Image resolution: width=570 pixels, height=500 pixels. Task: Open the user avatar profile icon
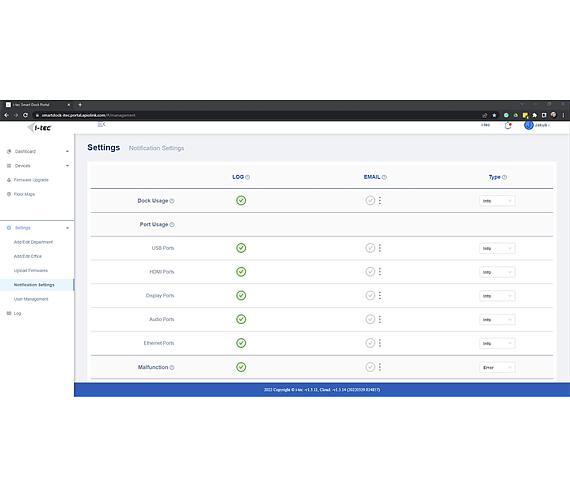529,125
